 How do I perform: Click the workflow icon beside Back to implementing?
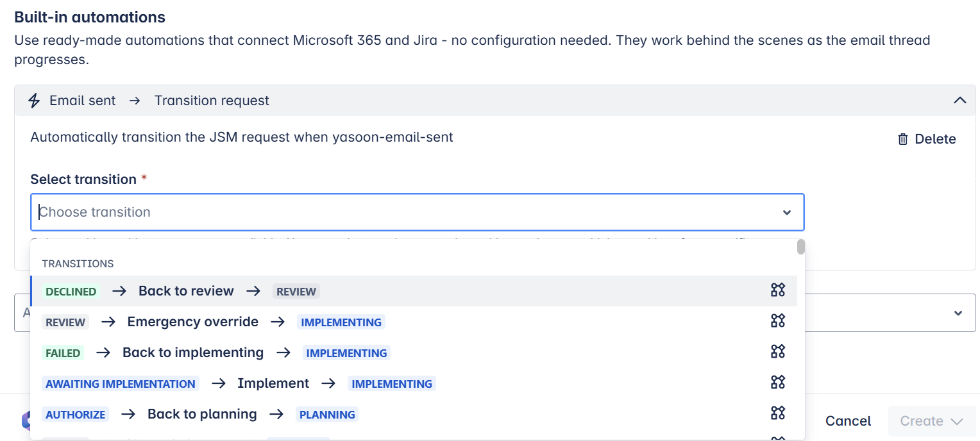pos(777,352)
